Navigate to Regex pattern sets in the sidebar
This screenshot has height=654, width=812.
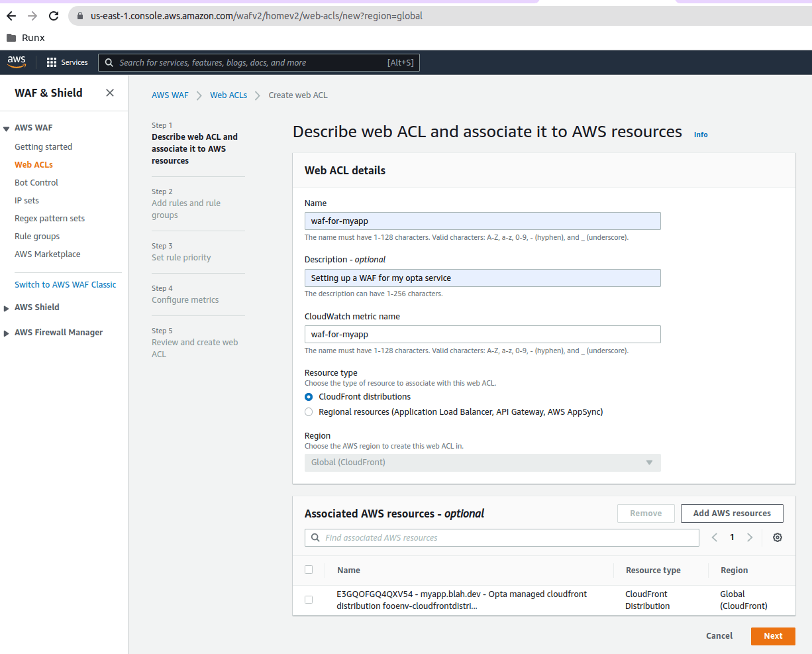point(50,218)
